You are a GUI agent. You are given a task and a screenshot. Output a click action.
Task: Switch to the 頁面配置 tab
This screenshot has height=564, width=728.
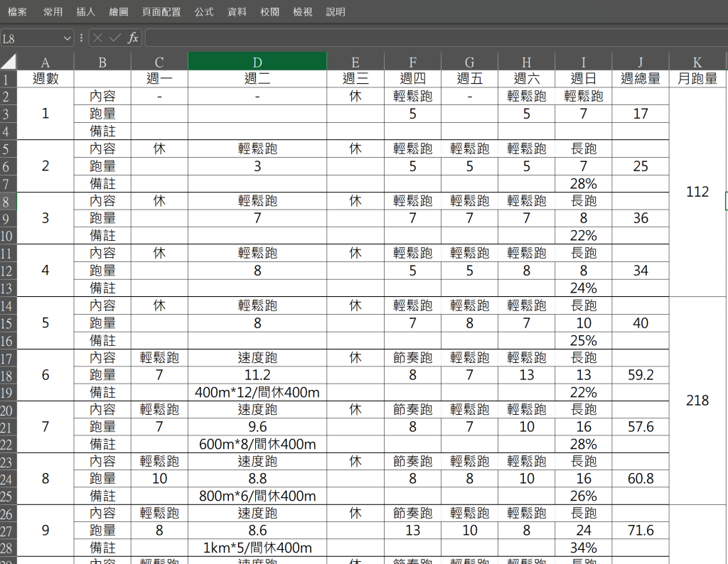[x=161, y=12]
